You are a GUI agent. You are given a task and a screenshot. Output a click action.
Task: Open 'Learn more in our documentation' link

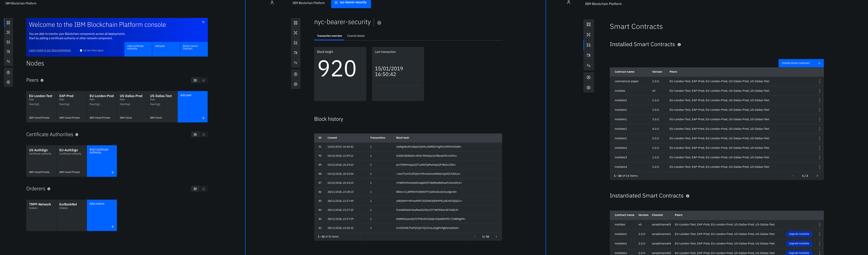pos(50,50)
